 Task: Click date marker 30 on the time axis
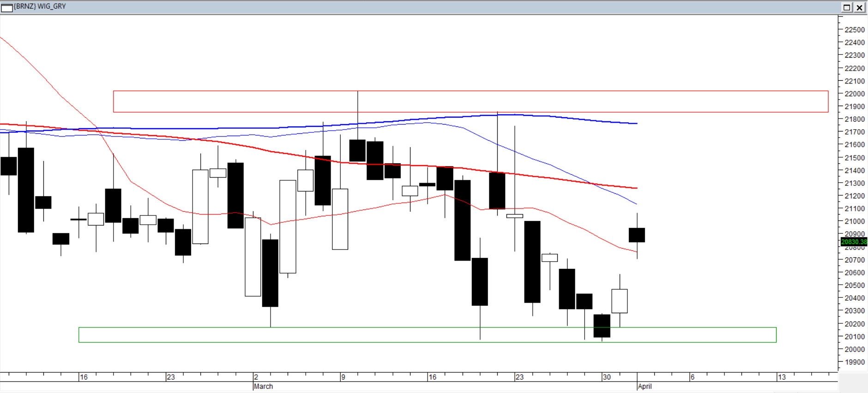(x=607, y=377)
